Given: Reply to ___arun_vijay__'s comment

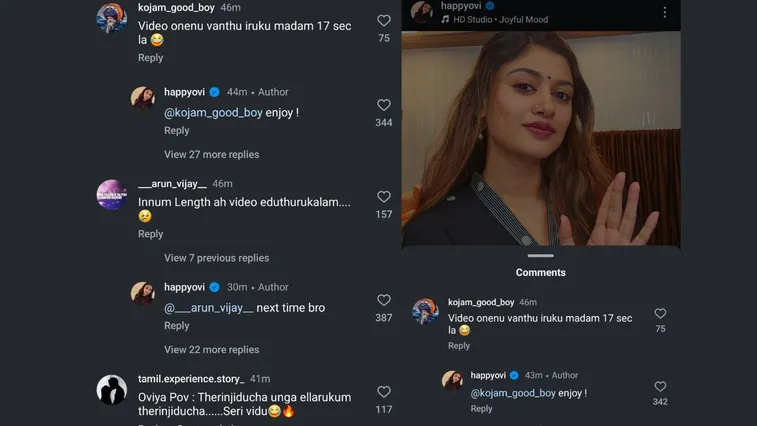Looking at the screenshot, I should (151, 234).
